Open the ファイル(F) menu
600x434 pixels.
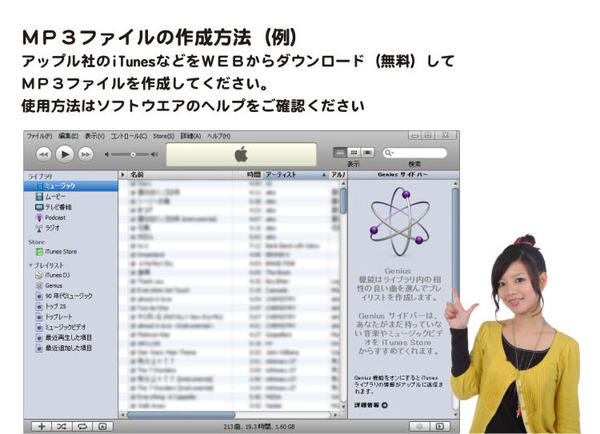(39, 136)
